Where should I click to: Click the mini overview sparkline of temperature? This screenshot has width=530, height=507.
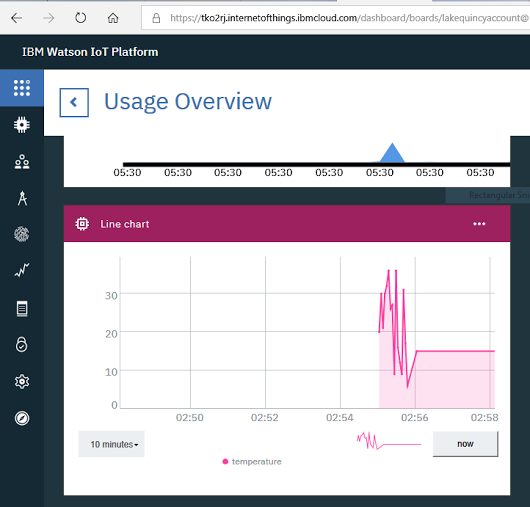click(389, 441)
